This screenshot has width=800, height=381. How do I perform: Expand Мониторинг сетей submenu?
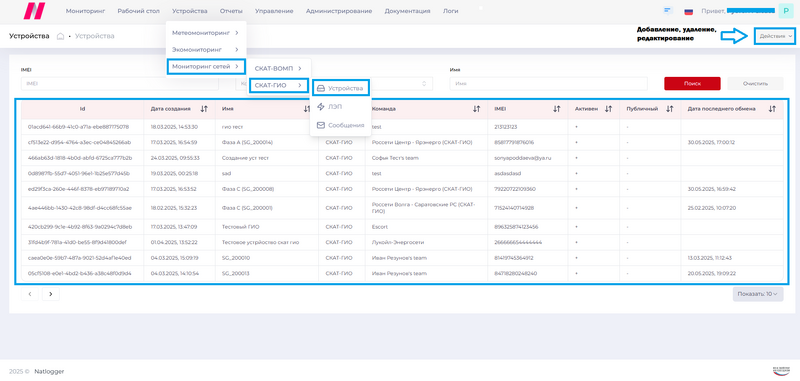point(206,66)
